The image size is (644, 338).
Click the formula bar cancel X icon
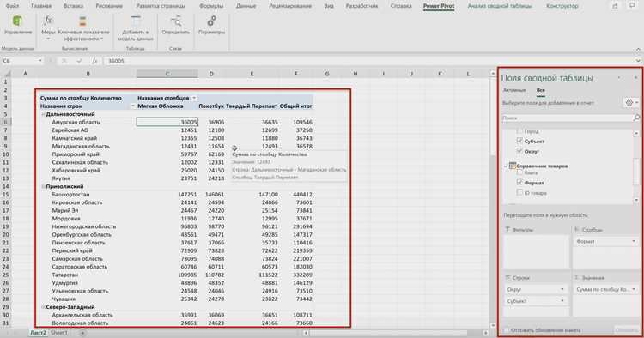64,61
